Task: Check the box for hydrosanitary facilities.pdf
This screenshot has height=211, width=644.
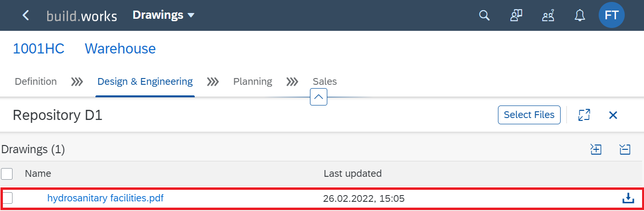Action: coord(7,198)
